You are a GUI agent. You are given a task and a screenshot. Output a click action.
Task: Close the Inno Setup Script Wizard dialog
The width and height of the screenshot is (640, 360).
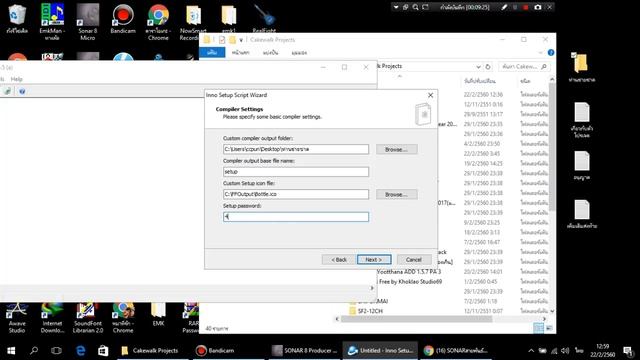430,95
